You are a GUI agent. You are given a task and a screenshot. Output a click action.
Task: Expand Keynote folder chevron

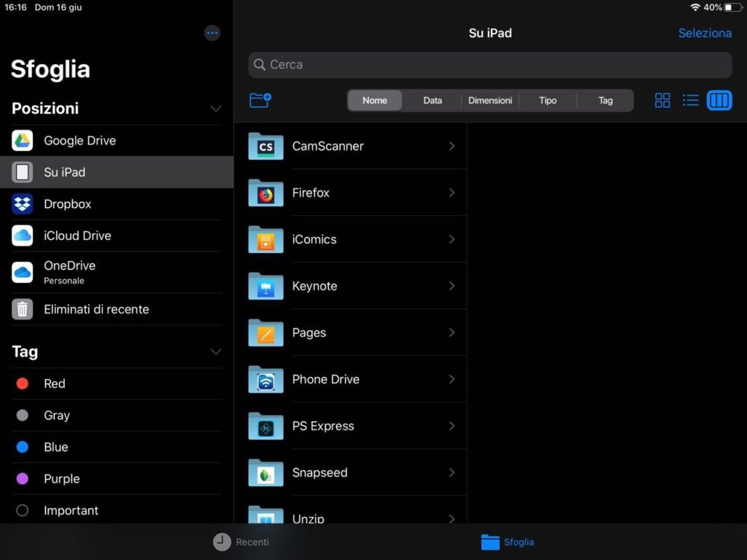click(x=452, y=286)
